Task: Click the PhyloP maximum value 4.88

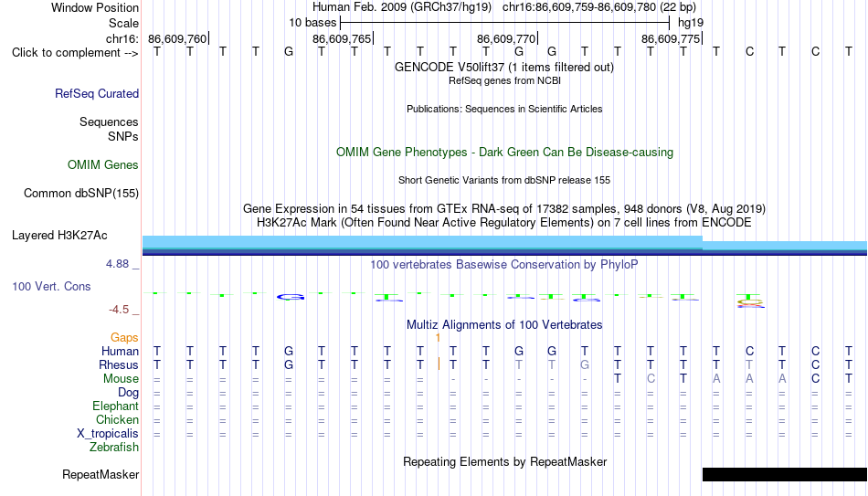Action: click(x=117, y=264)
